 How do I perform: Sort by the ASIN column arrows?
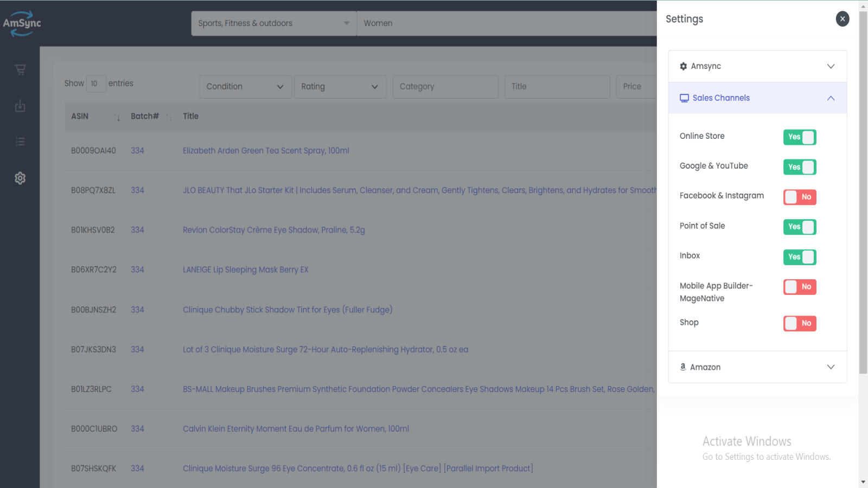[x=117, y=117]
